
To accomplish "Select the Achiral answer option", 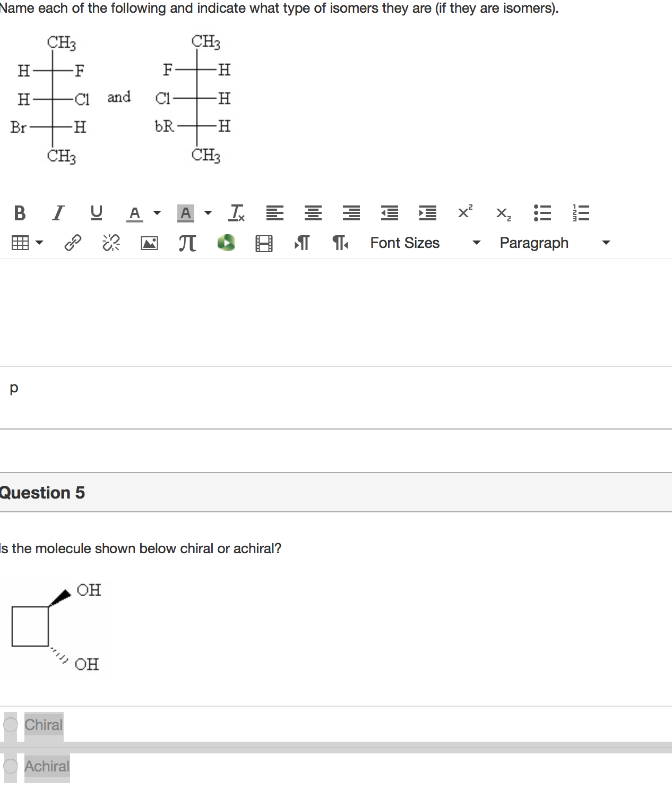I will (11, 766).
